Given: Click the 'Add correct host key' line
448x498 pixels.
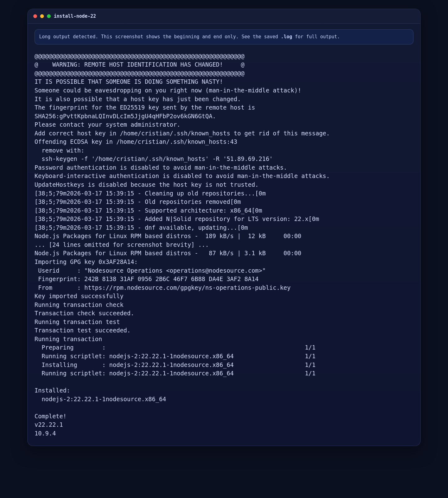Looking at the screenshot, I should click(x=182, y=134).
